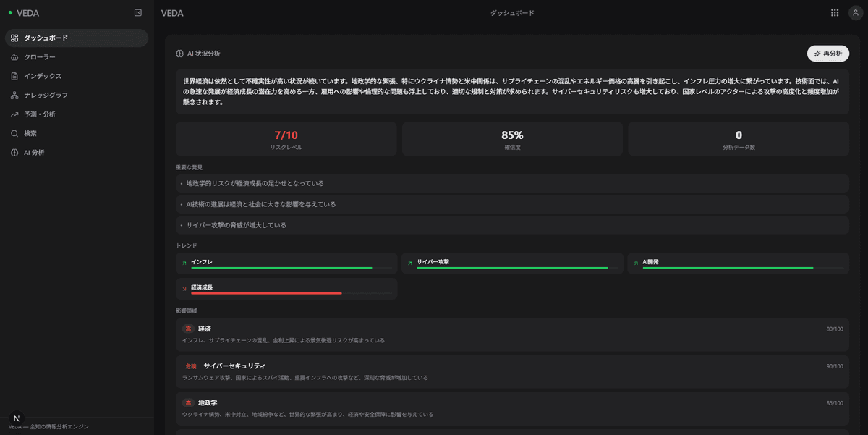This screenshot has width=868, height=435.
Task: Click the round N badge at bottom left
Action: coord(17,418)
